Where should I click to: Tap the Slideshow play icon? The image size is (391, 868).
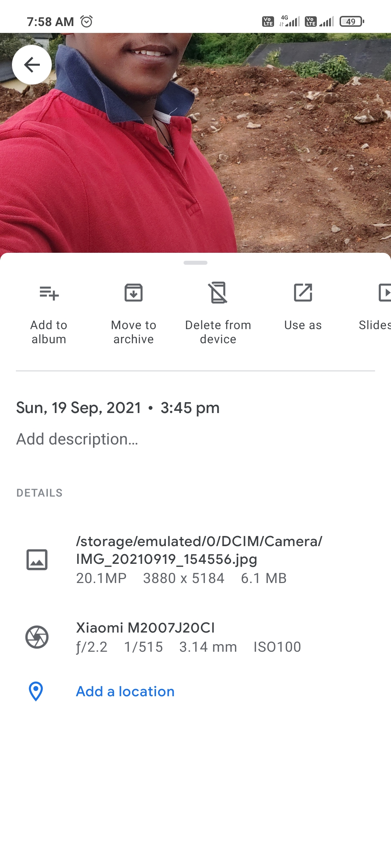384,293
